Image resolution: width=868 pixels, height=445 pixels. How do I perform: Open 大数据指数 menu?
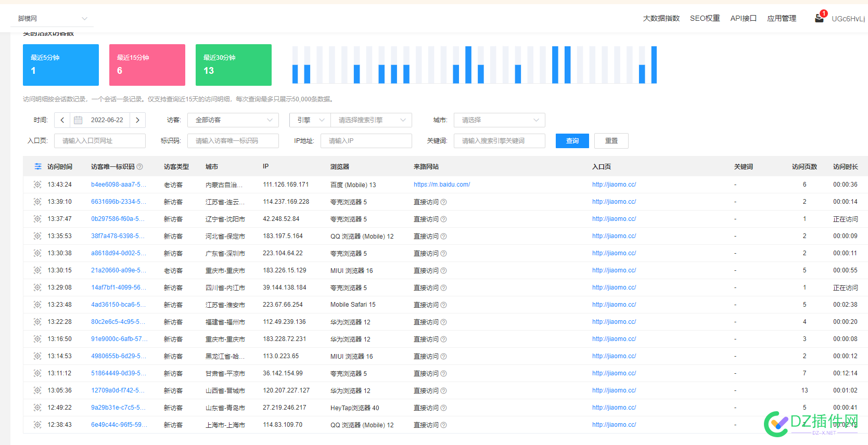click(x=661, y=18)
